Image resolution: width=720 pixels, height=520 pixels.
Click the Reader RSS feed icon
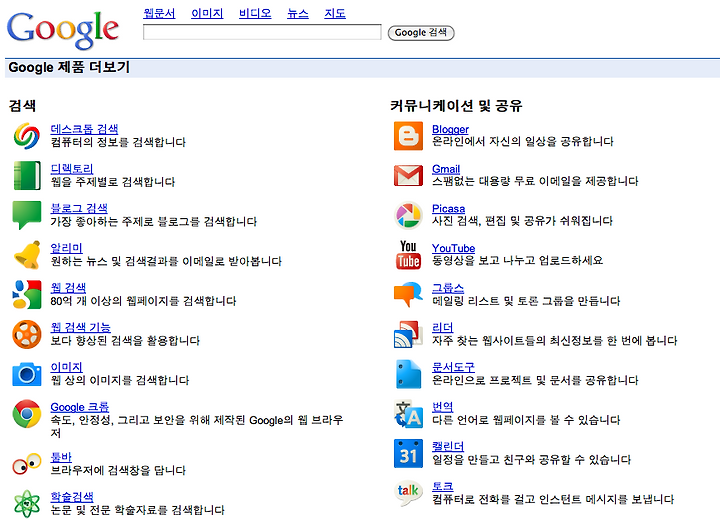click(x=408, y=334)
